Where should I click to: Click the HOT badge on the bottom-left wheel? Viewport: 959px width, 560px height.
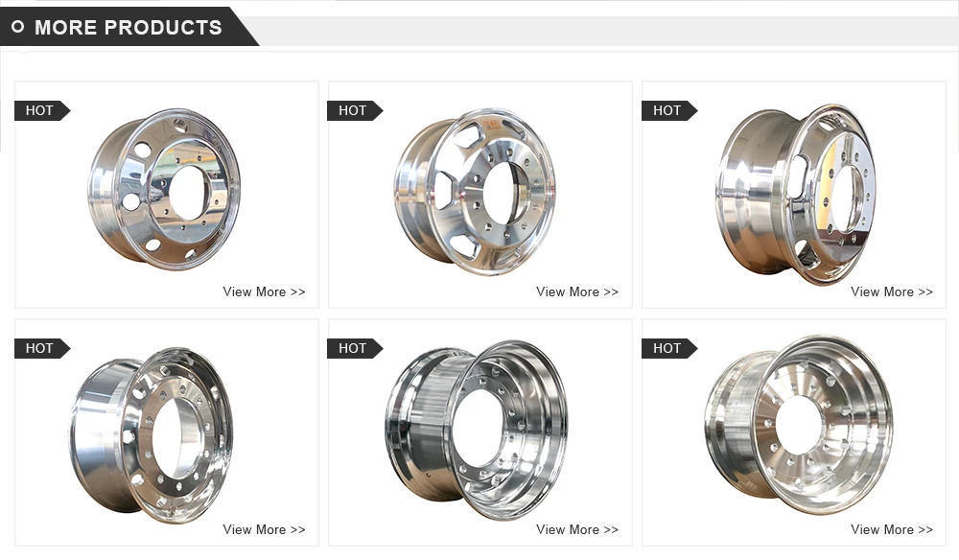click(x=42, y=348)
